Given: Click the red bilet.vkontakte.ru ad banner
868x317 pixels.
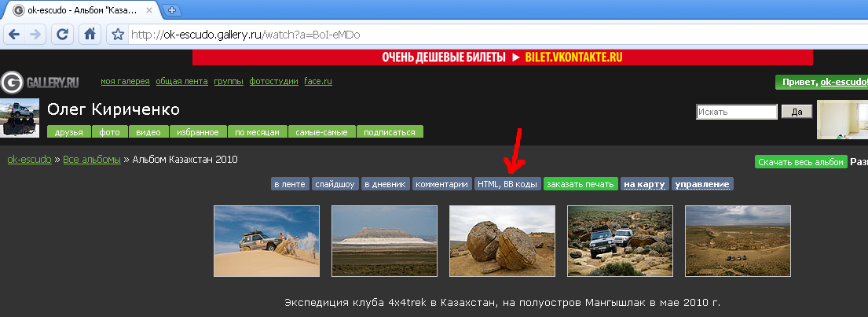Looking at the screenshot, I should point(503,57).
